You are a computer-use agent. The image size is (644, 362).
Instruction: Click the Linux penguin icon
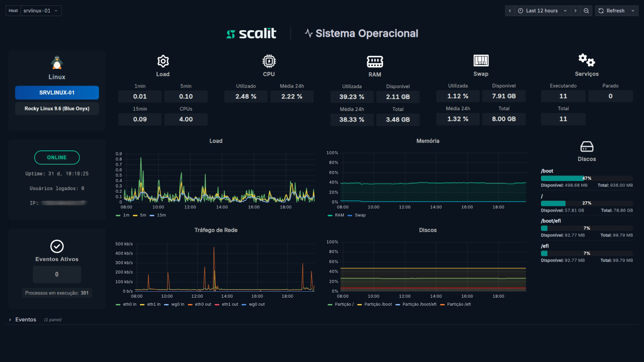[57, 62]
